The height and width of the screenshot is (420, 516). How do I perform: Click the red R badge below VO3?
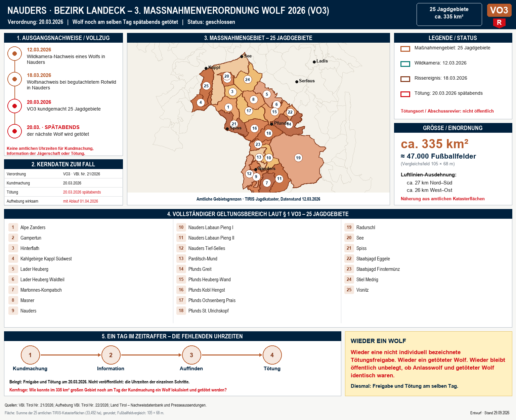coord(499,23)
